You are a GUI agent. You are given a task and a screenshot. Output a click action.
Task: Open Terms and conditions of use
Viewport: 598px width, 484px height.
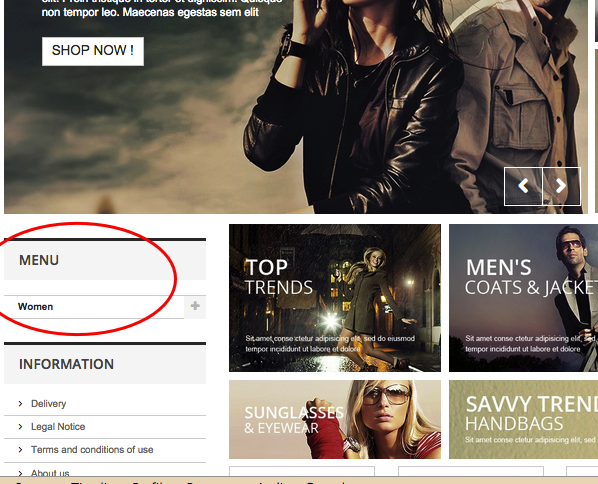(92, 450)
